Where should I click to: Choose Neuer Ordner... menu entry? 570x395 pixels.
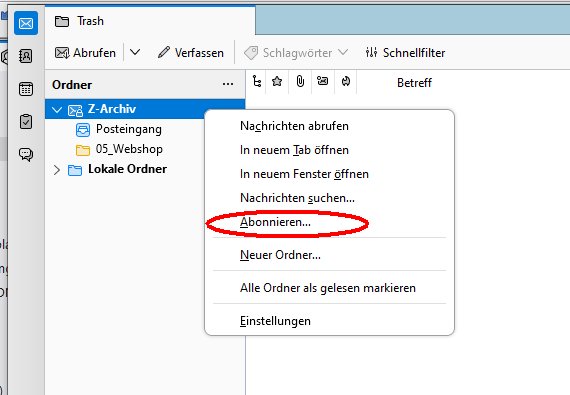[x=329, y=255]
